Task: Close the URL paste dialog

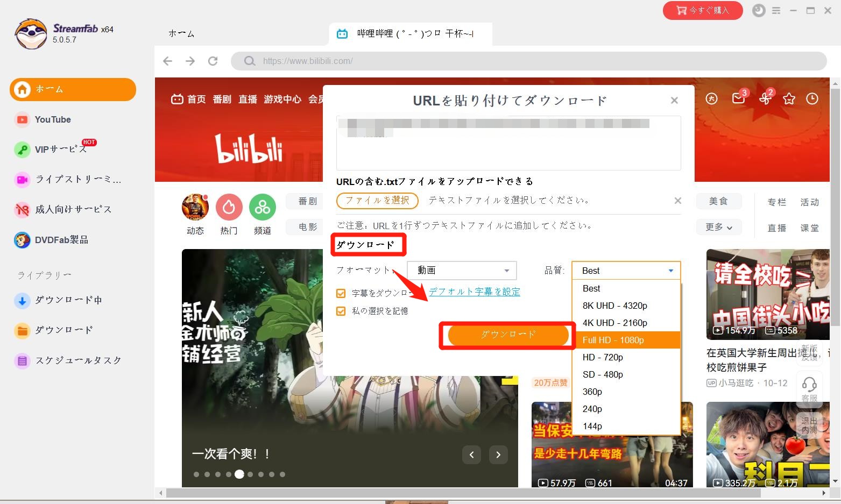Action: [674, 101]
